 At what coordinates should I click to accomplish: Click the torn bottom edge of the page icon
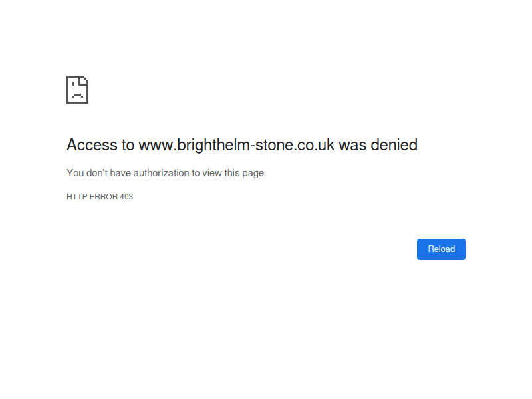pyautogui.click(x=77, y=102)
